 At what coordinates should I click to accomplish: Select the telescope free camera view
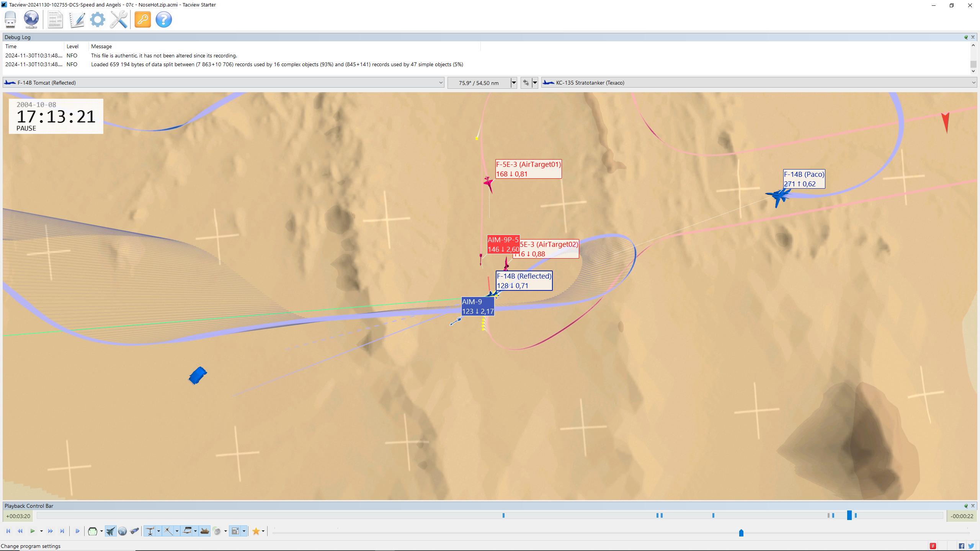[x=134, y=531]
